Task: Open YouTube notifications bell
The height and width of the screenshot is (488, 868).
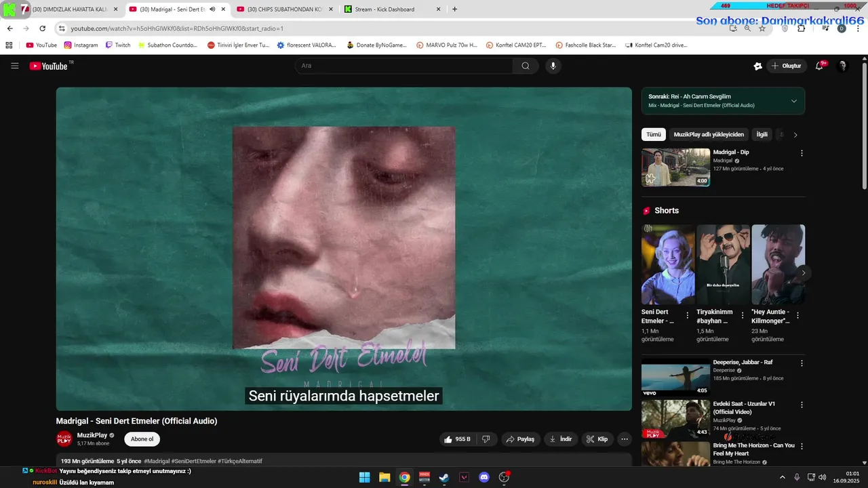Action: pyautogui.click(x=819, y=66)
